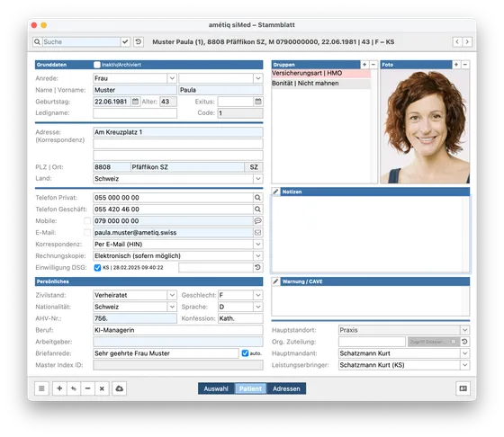This screenshot has height=437, width=504.
Task: Click Einwilligung DSG history icon
Action: click(257, 267)
